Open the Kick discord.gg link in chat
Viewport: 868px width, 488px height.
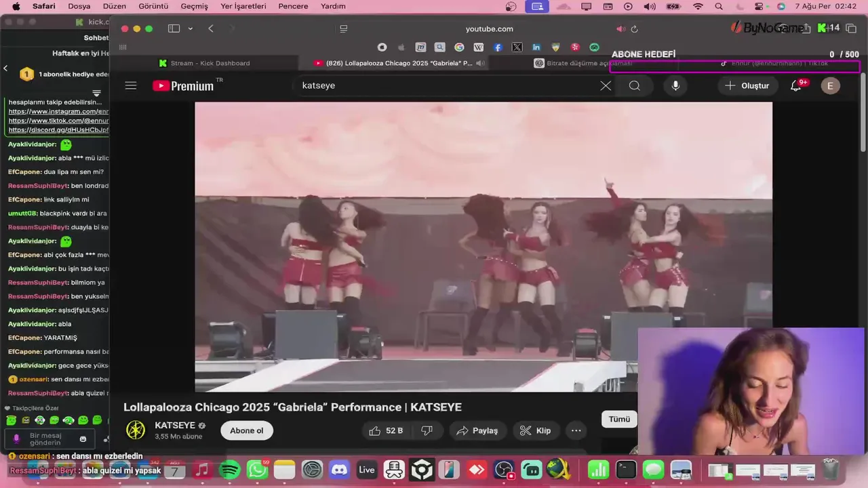click(59, 130)
